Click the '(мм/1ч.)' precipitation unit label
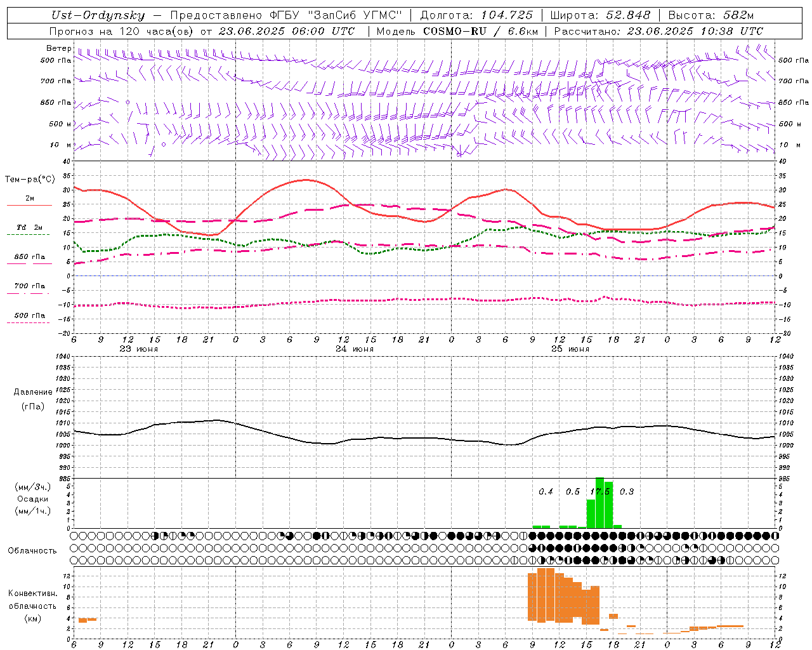812x650 pixels. [x=33, y=511]
